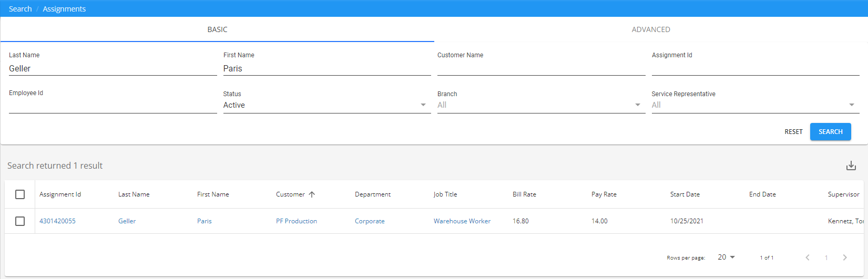Image resolution: width=868 pixels, height=279 pixels.
Task: Reset the search form
Action: (793, 132)
